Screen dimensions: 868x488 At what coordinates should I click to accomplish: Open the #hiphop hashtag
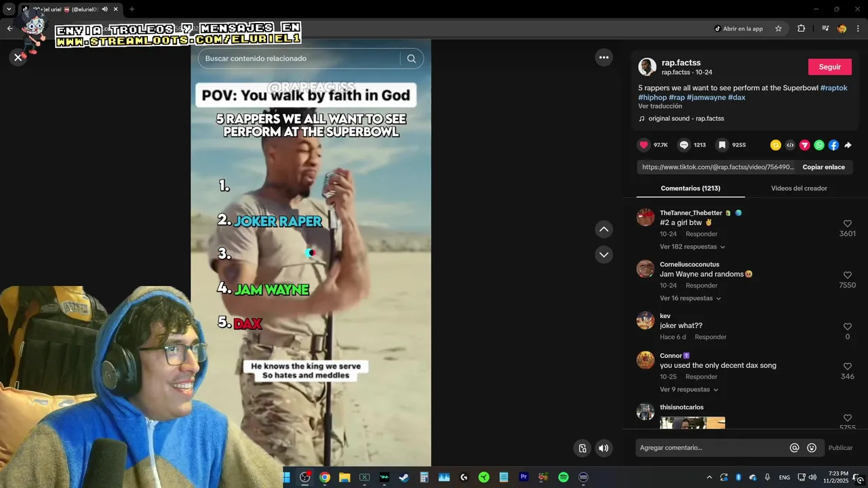[652, 98]
